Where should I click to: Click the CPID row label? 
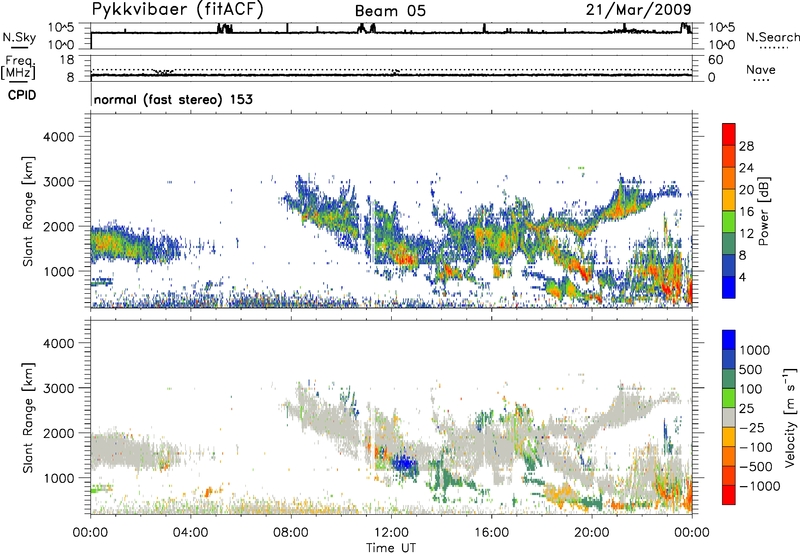coord(21,95)
